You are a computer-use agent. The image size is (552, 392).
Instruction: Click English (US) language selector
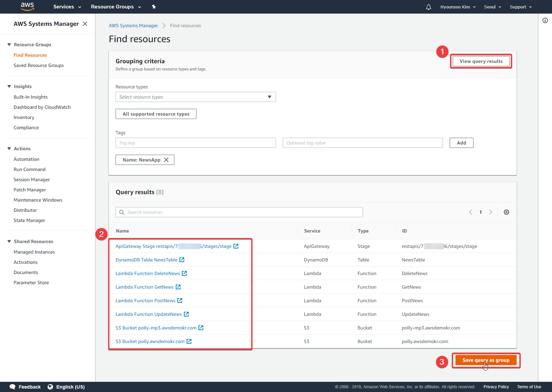[70, 387]
